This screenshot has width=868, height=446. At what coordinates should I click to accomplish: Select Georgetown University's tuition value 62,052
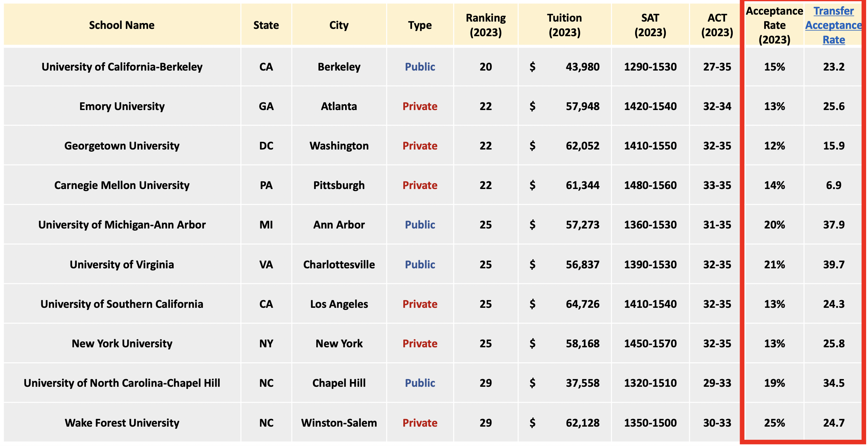[x=582, y=146]
